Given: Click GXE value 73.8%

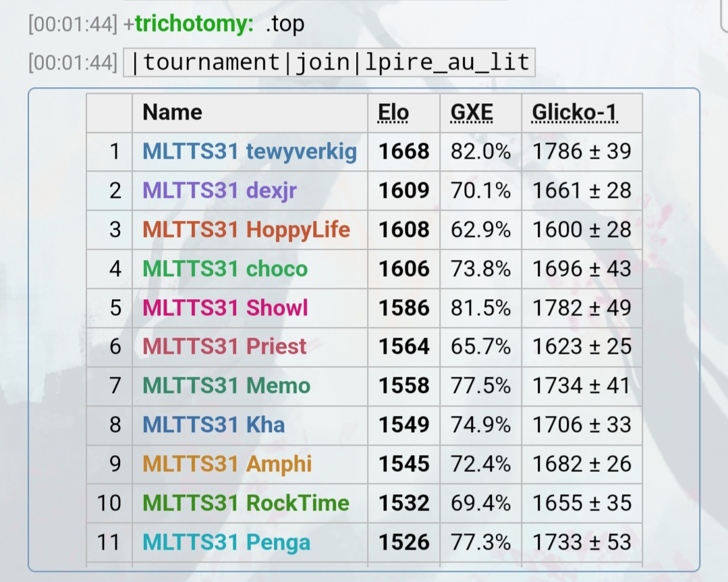Looking at the screenshot, I should pyautogui.click(x=480, y=269).
